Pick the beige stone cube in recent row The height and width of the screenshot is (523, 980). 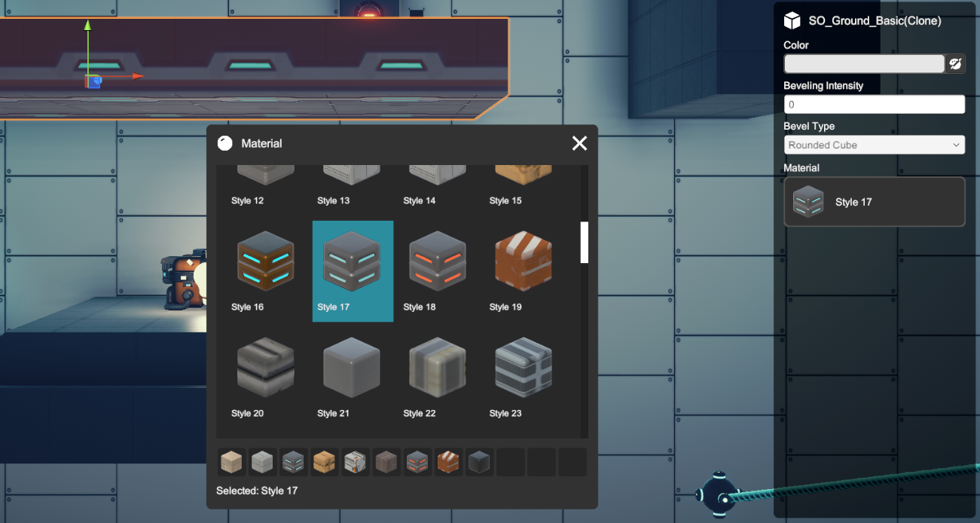point(232,462)
